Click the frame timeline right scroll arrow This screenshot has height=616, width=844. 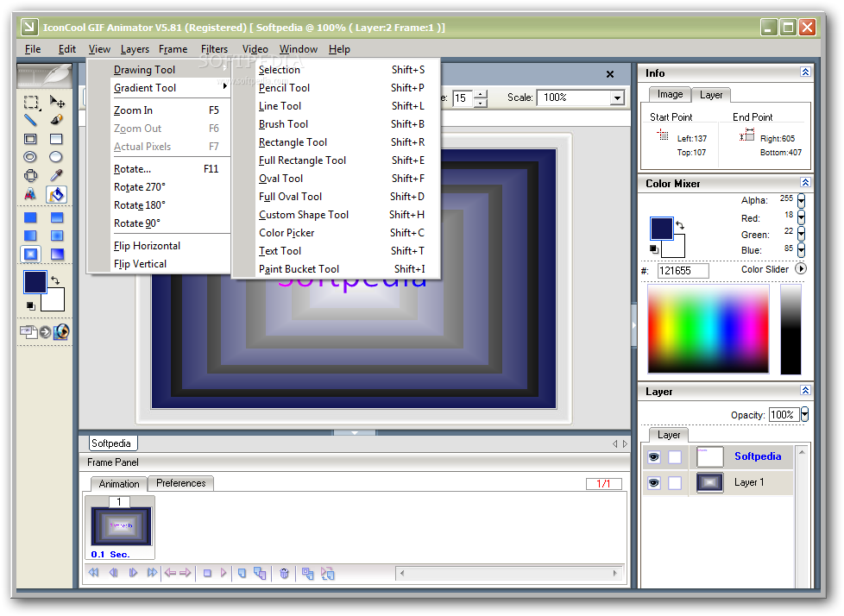click(614, 574)
